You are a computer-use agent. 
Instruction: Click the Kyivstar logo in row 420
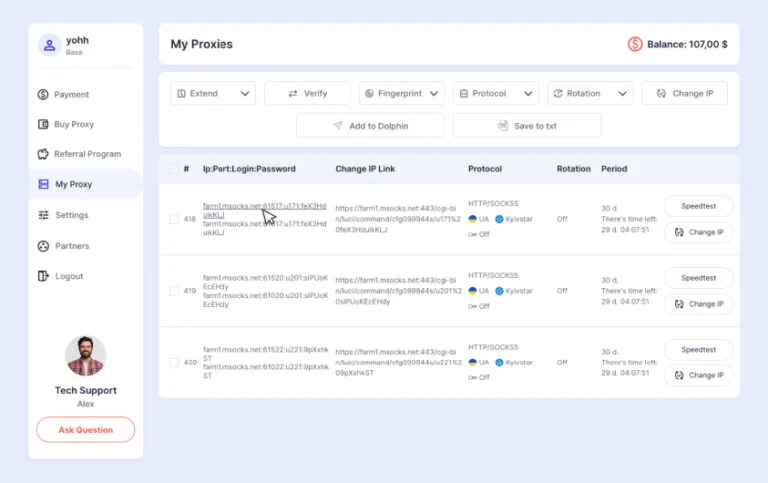coord(499,362)
